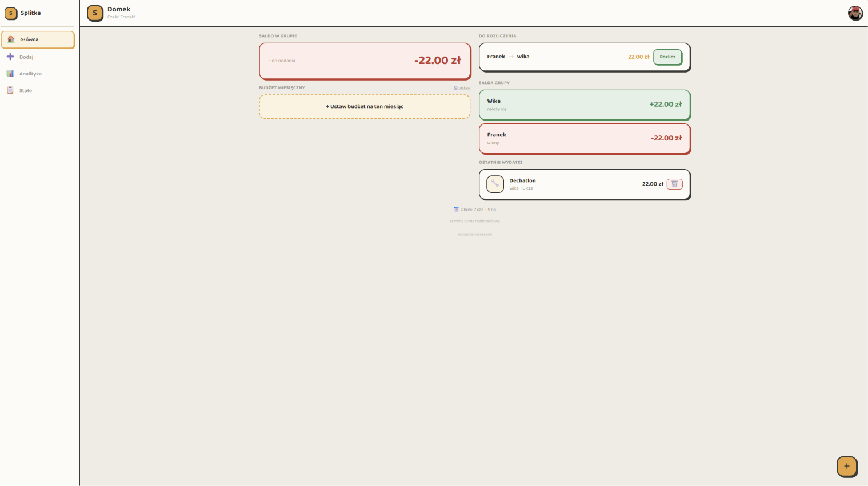The height and width of the screenshot is (486, 868).
Task: Click the Okres: 7 cze – 9 lip text
Action: pos(478,210)
